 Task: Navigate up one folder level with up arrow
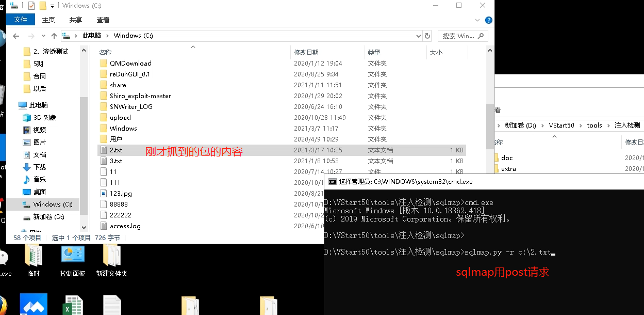coord(54,35)
